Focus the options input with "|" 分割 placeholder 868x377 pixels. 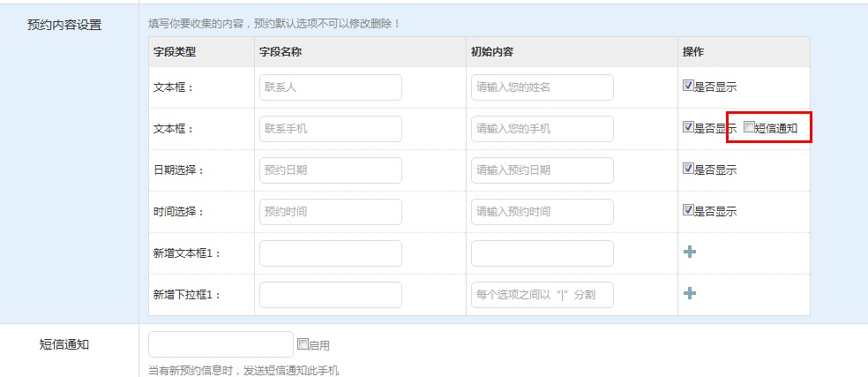542,295
